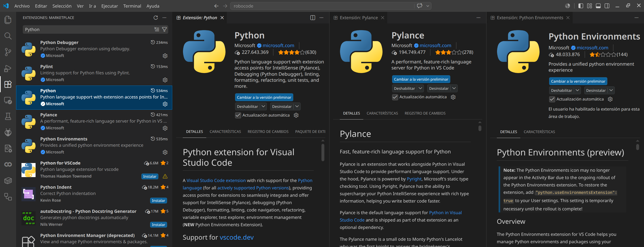
Task: Switch to Python CARACTERÍSTICAS tab
Action: [225, 132]
